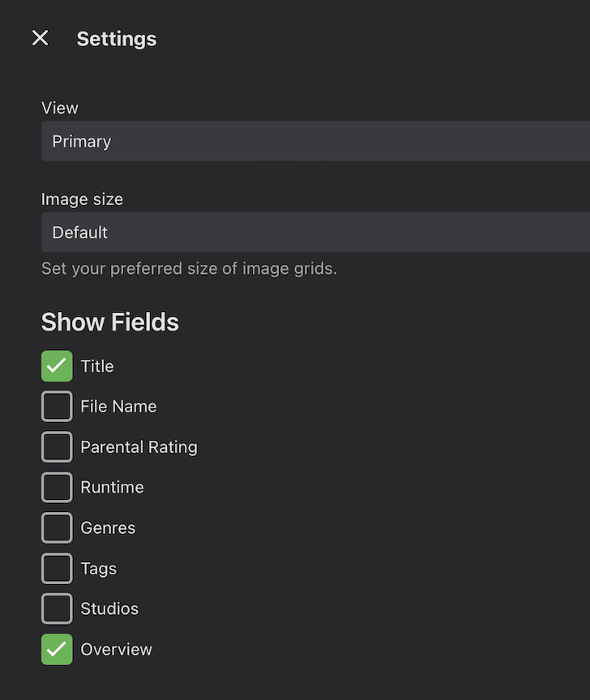590x700 pixels.
Task: Click the Genres label text
Action: tap(108, 527)
